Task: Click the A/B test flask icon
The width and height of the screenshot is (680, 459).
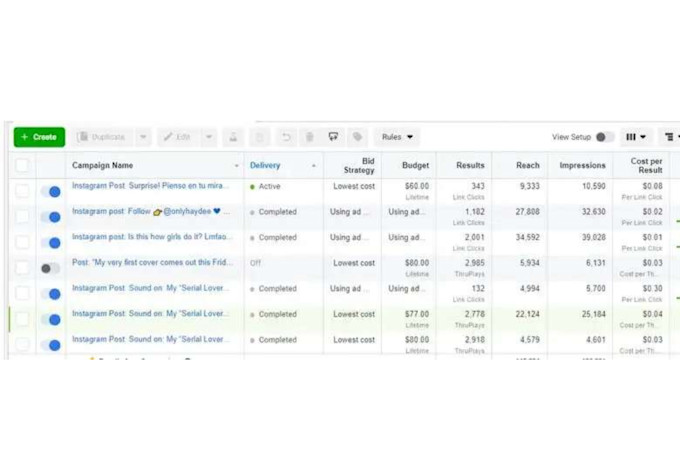Action: click(233, 137)
